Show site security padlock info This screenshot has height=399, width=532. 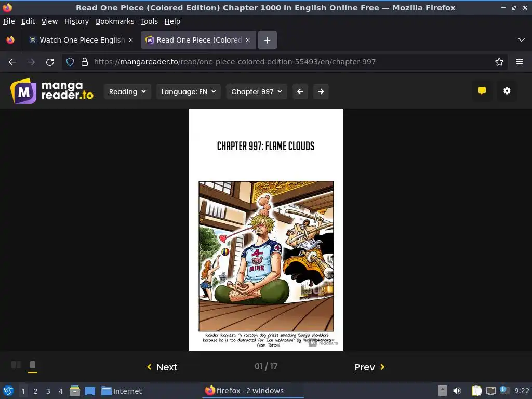[85, 62]
